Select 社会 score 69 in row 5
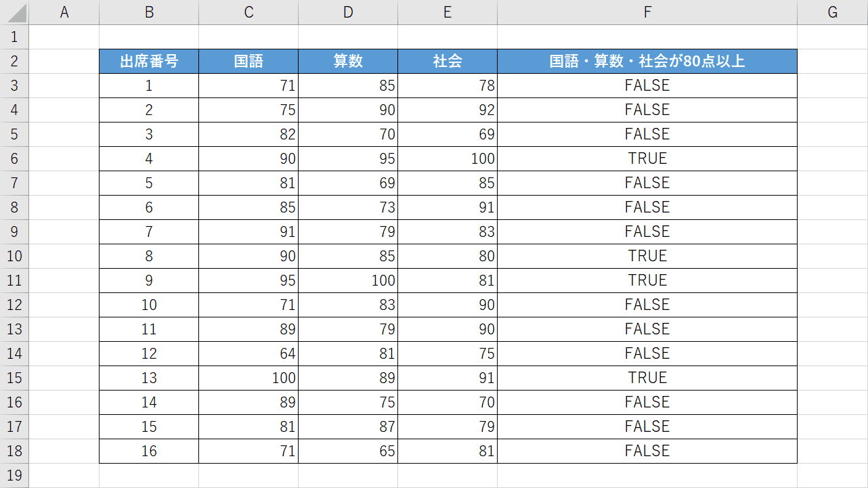This screenshot has width=868, height=488. pyautogui.click(x=448, y=134)
